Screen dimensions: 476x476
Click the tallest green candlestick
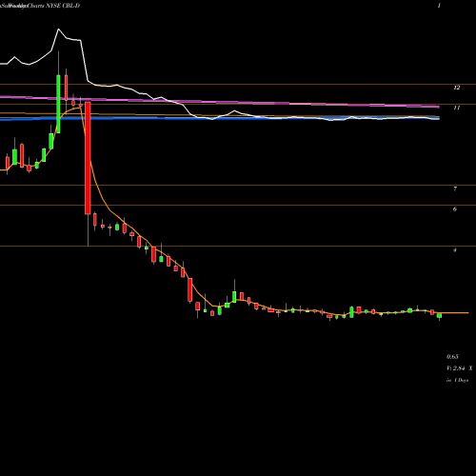(x=58, y=104)
